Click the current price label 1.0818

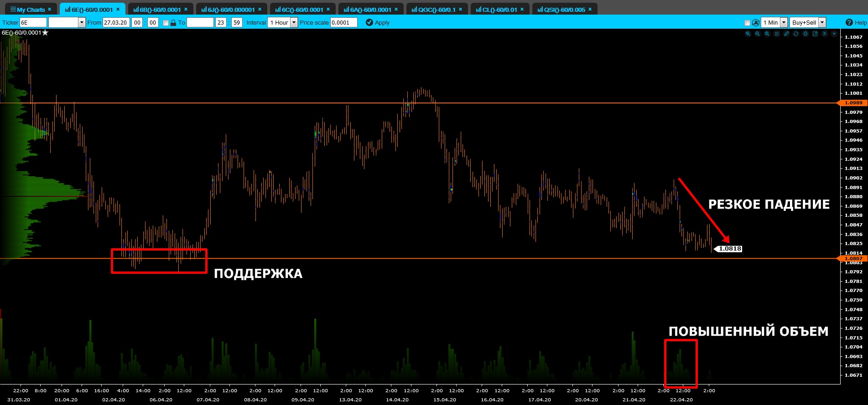[728, 249]
